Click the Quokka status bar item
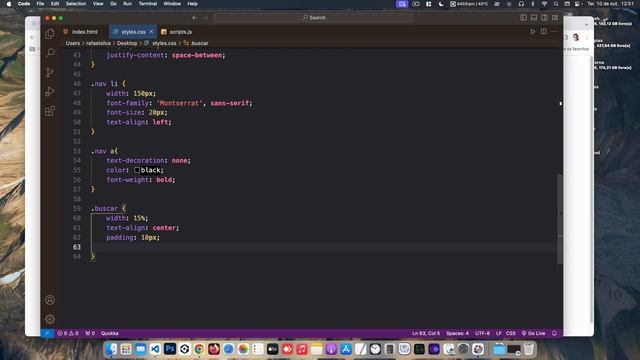This screenshot has width=640, height=360. click(109, 333)
